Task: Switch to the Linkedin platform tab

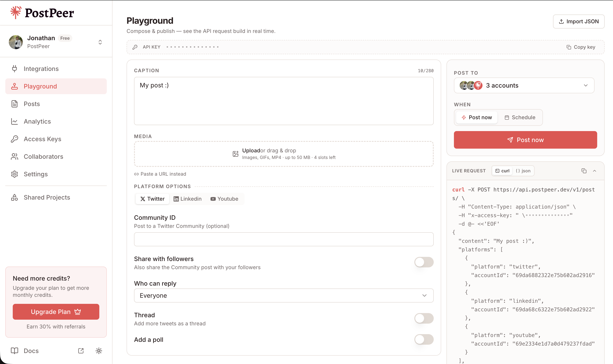Action: [187, 199]
